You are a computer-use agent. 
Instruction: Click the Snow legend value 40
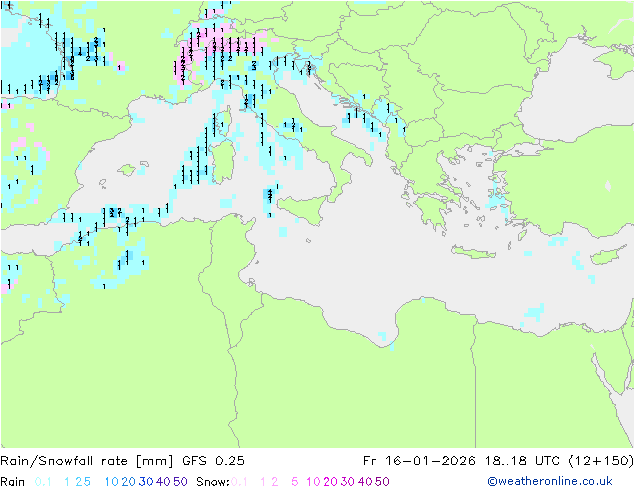365,482
